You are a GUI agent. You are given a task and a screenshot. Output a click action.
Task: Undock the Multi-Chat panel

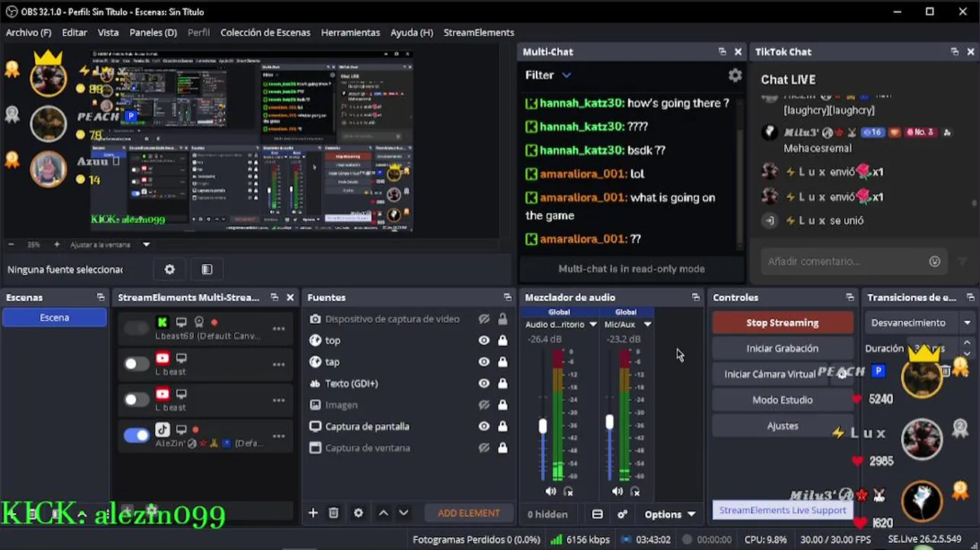click(722, 52)
